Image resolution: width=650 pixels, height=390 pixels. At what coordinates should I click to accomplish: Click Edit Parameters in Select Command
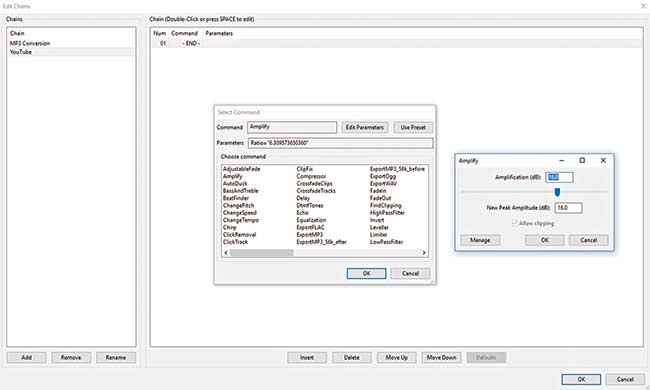pos(364,127)
